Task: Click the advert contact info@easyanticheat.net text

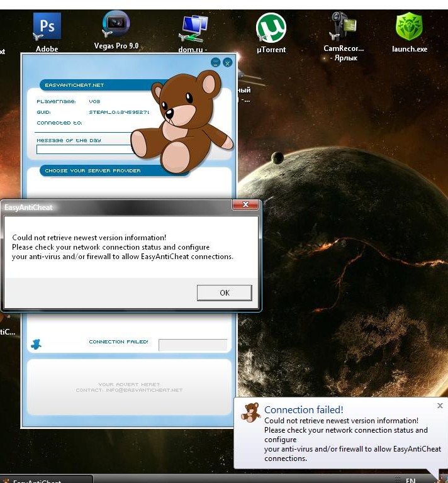Action: point(129,390)
